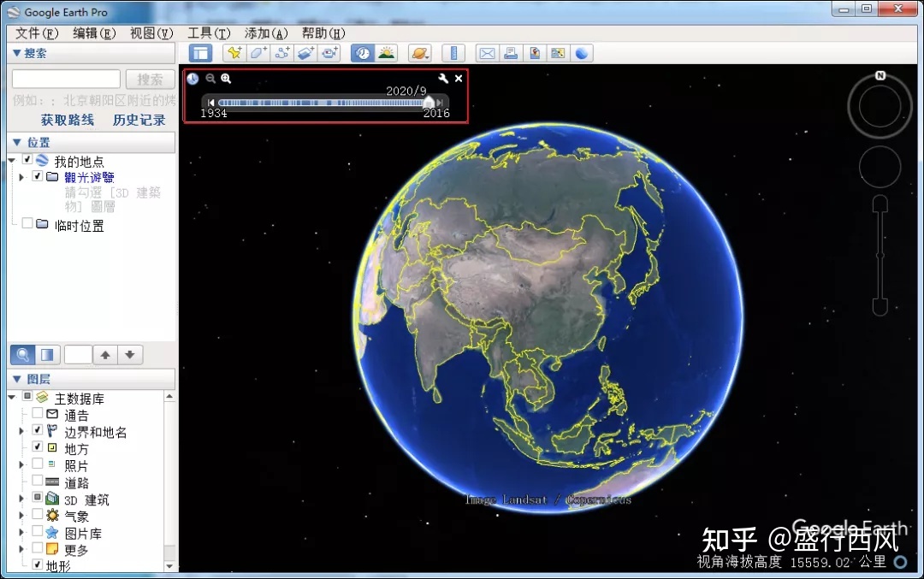Disable the 边界和地名 layer checkbox
Viewport: 924px width, 579px height.
point(37,430)
